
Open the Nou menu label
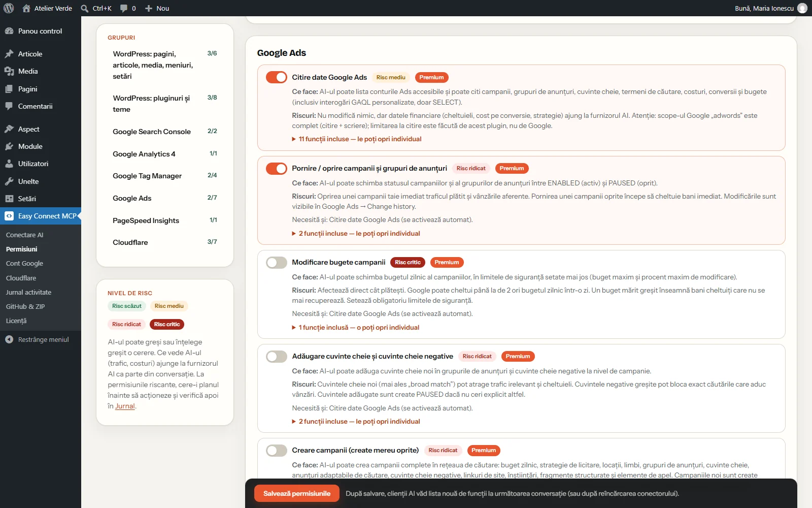pyautogui.click(x=163, y=8)
